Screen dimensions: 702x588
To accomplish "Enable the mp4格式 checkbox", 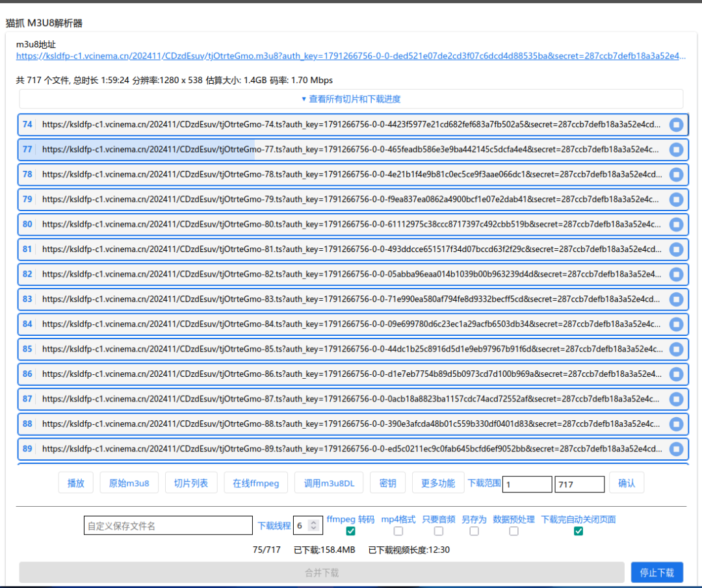I will pyautogui.click(x=398, y=531).
